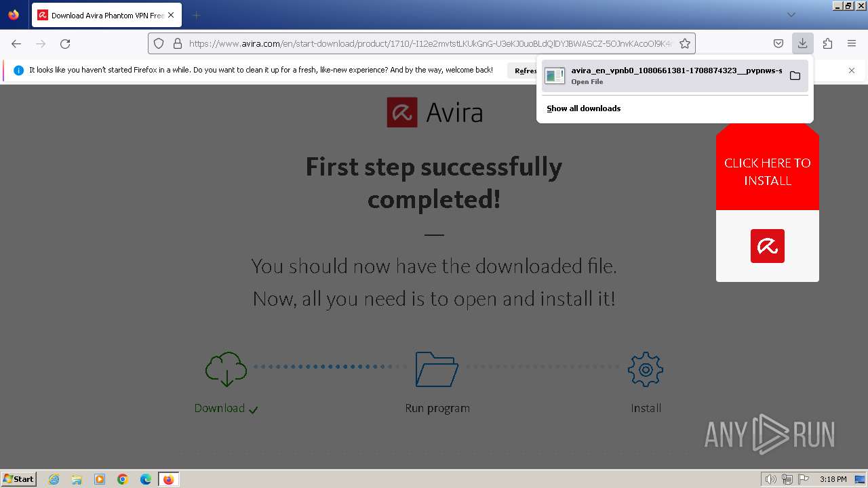
Task: Toggle the Downloads toolbar panel
Action: pyautogui.click(x=802, y=43)
